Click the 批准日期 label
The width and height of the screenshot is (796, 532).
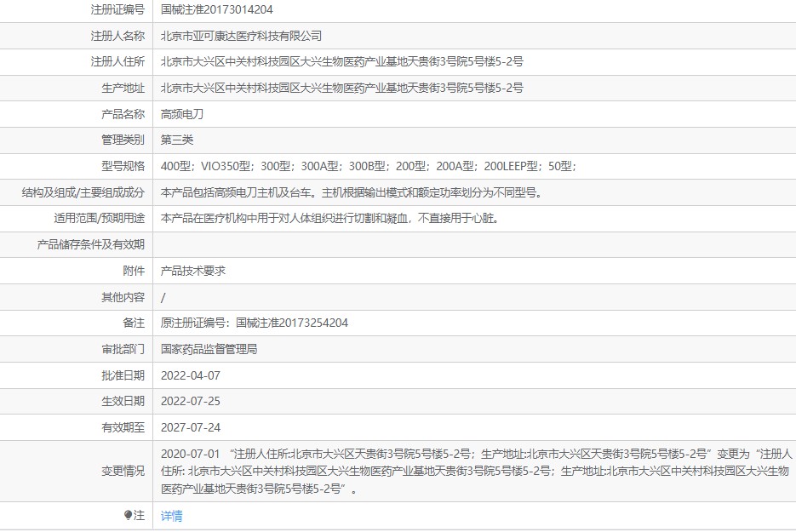[x=123, y=375]
